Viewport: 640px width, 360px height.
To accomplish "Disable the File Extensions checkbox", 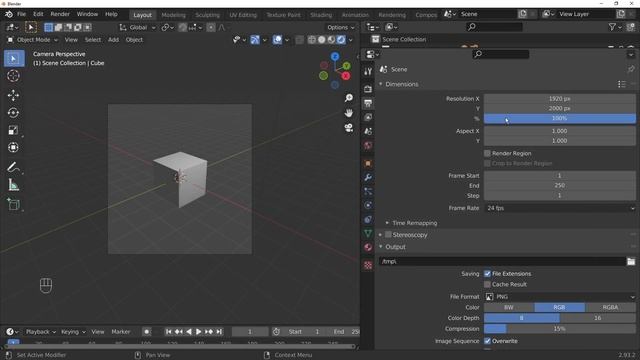I will point(487,274).
